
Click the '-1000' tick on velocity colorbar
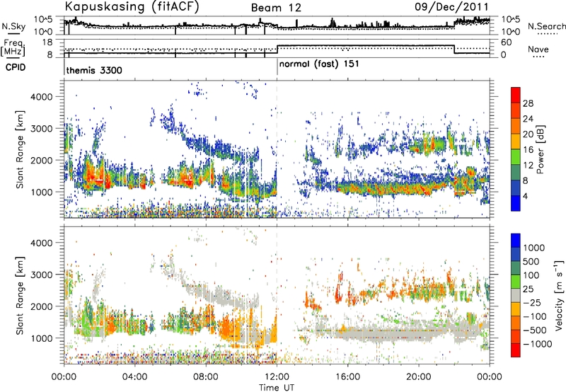click(537, 344)
